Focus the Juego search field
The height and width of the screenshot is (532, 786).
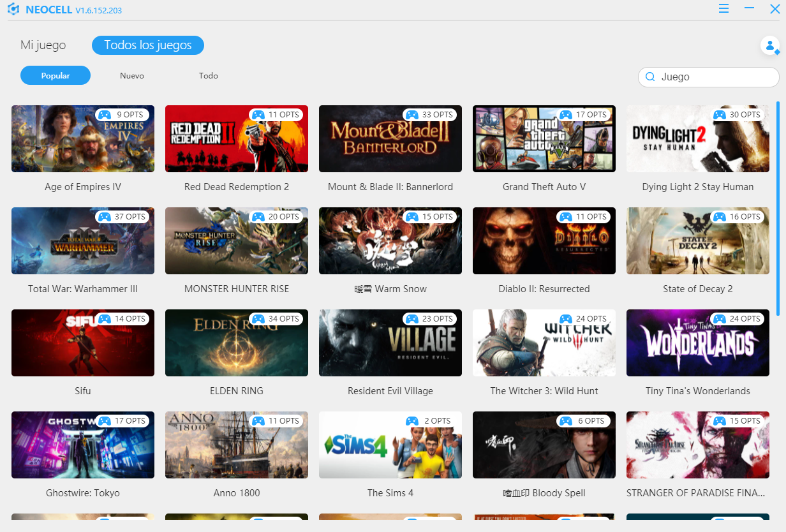point(709,77)
